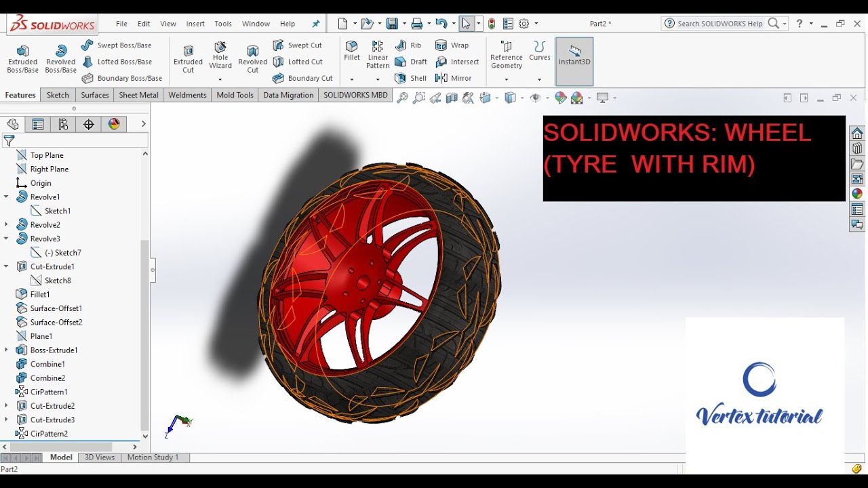Viewport: 868px width, 488px height.
Task: Select the Wrap tool
Action: tap(452, 45)
